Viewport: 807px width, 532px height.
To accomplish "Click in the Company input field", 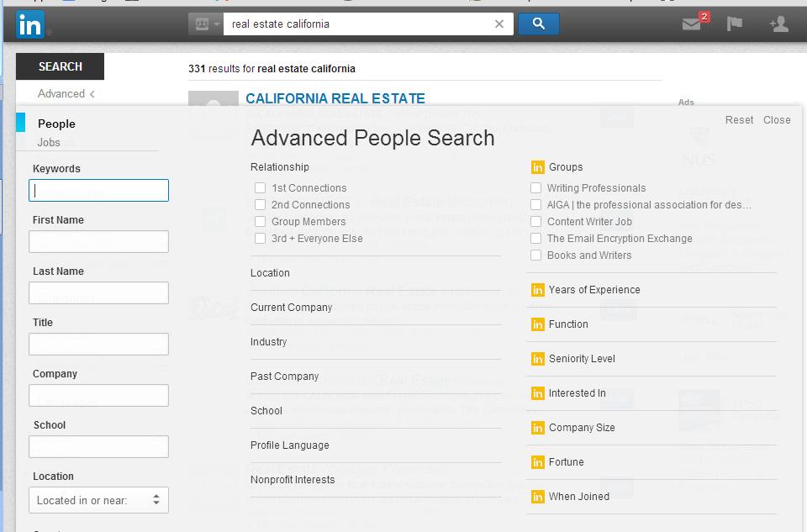I will tap(99, 396).
